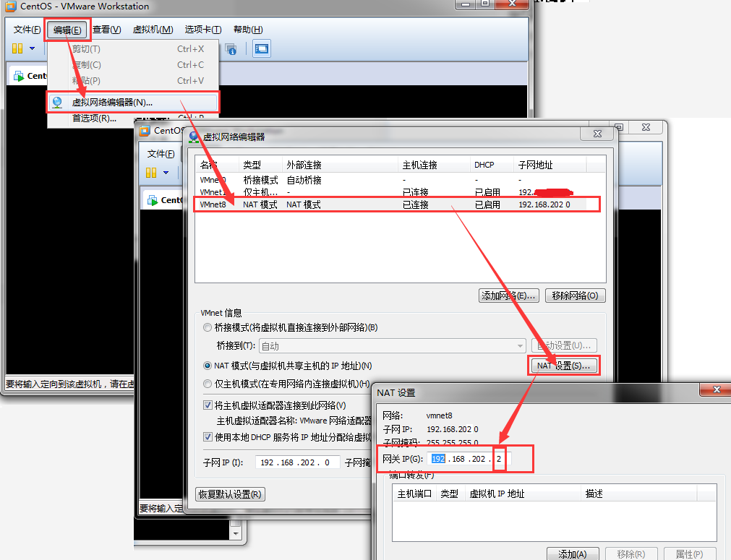Switch to CentOS tab in main window
This screenshot has height=560, width=731.
coord(29,76)
